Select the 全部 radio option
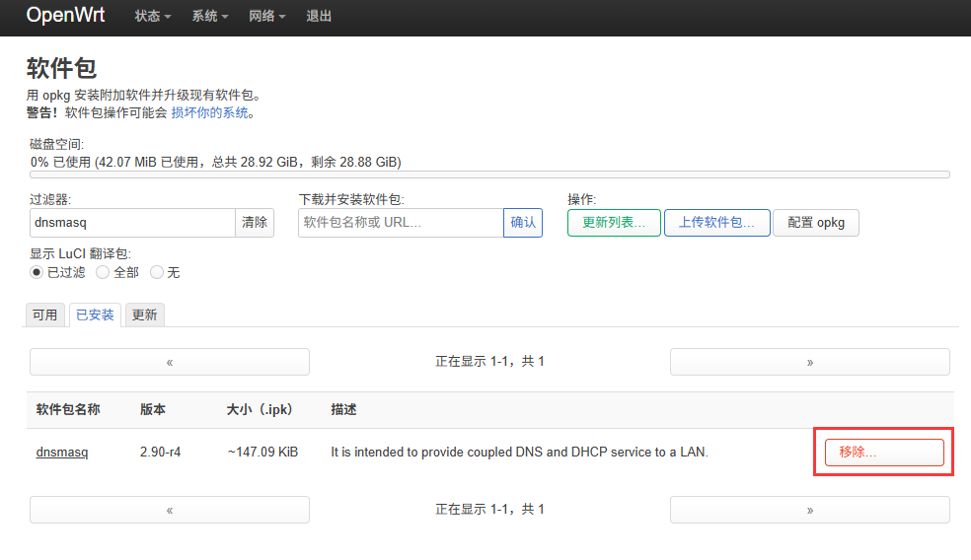This screenshot has width=971, height=560. (x=103, y=272)
